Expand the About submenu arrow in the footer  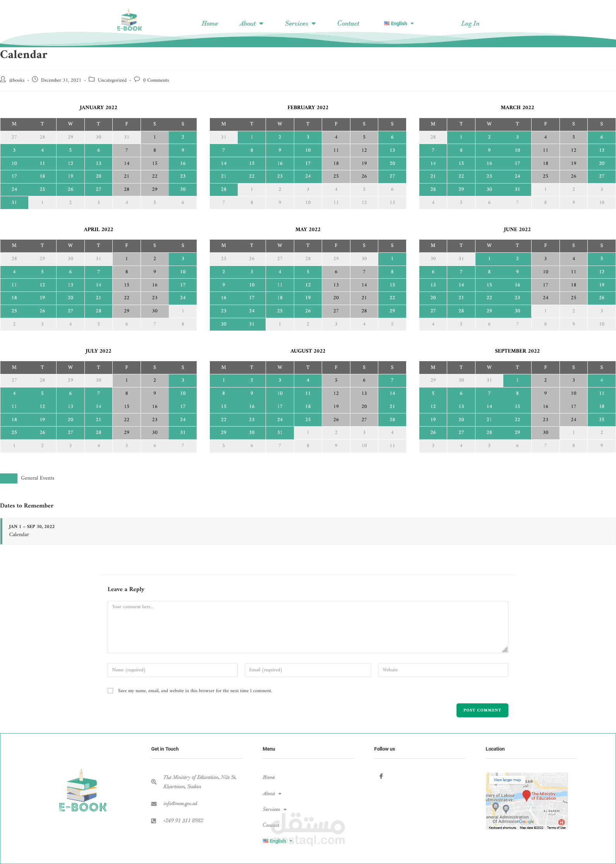280,794
